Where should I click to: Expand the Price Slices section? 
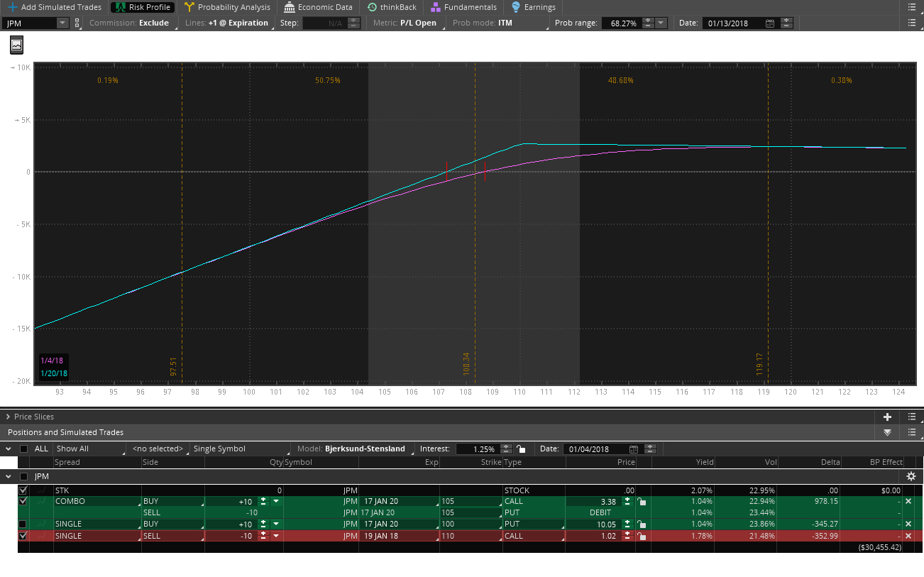[8, 417]
